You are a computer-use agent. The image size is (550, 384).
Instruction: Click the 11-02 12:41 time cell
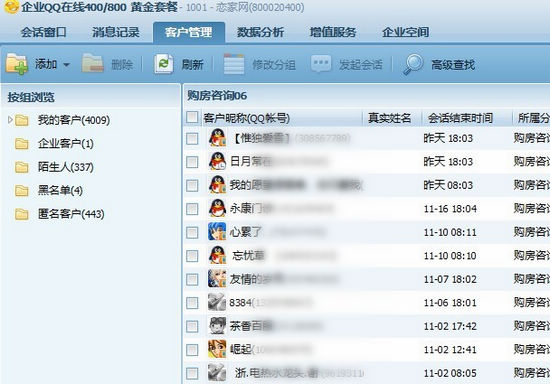450,350
